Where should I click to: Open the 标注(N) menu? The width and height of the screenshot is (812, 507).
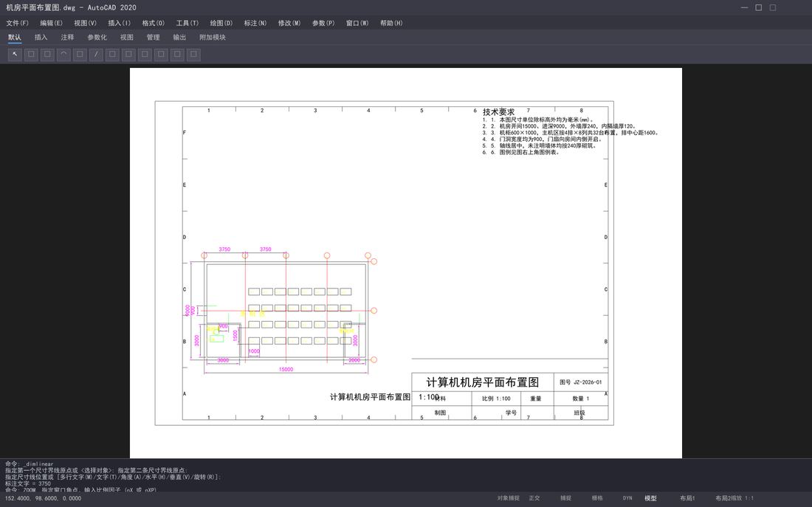(255, 23)
